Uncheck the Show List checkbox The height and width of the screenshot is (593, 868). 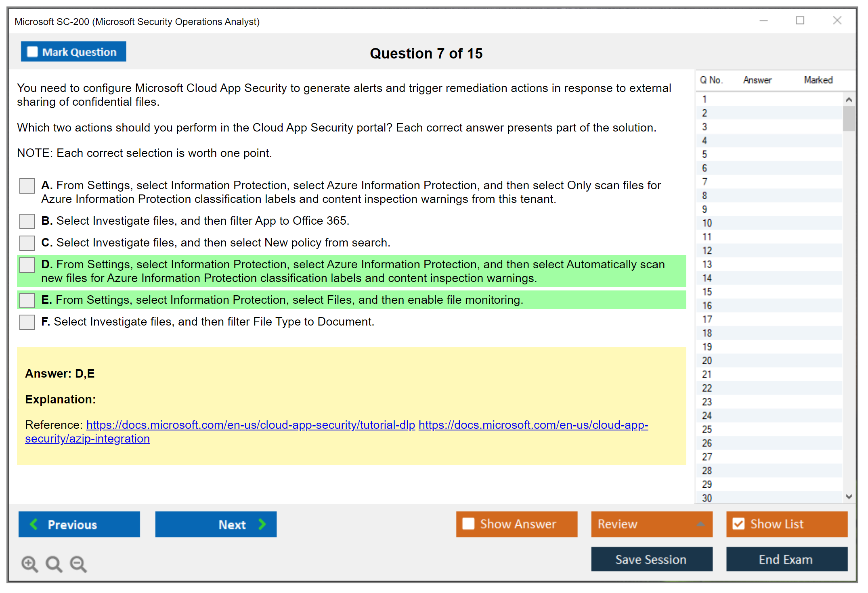pyautogui.click(x=738, y=524)
